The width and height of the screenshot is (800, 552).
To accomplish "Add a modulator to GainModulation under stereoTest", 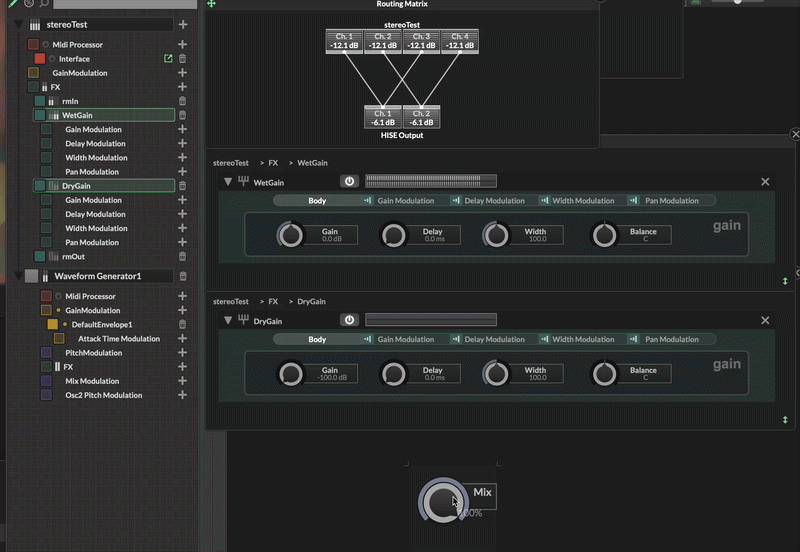I will (182, 73).
